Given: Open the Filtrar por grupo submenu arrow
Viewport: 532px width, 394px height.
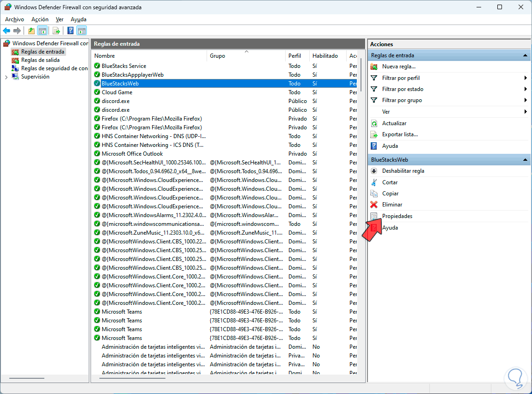Looking at the screenshot, I should 525,100.
